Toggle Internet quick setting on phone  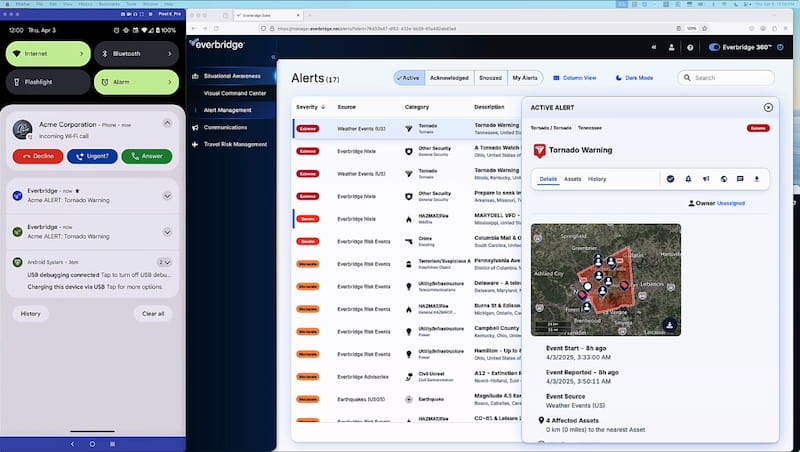coord(48,54)
